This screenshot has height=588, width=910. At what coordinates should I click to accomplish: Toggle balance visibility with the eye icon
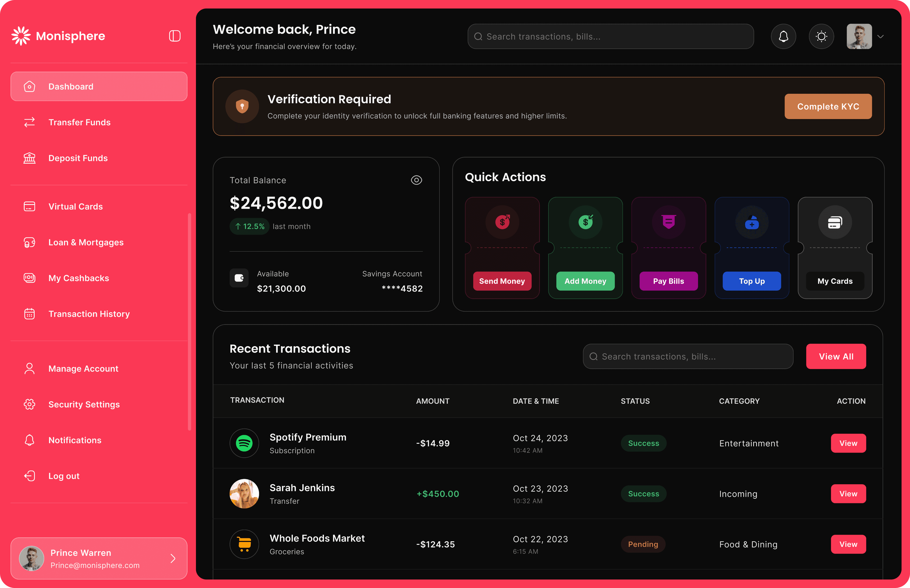point(416,180)
